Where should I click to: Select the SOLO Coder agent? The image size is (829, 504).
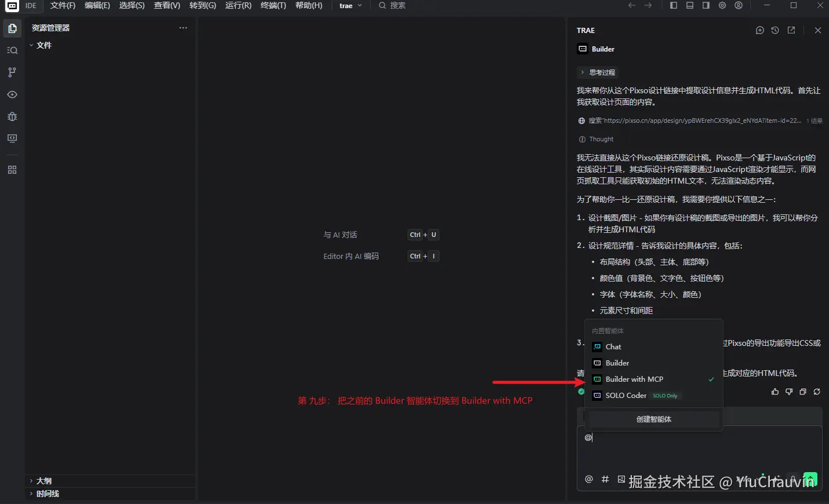point(653,395)
